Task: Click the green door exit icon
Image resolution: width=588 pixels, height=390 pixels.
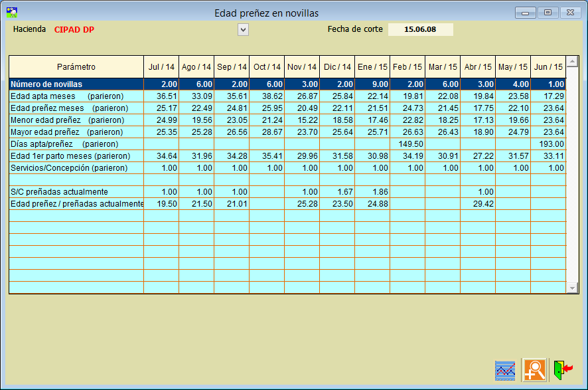Action: [x=562, y=369]
